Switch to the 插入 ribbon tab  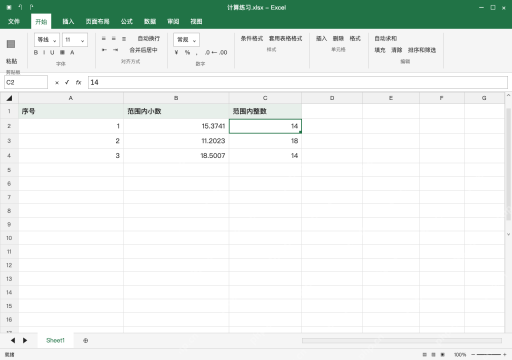(68, 21)
